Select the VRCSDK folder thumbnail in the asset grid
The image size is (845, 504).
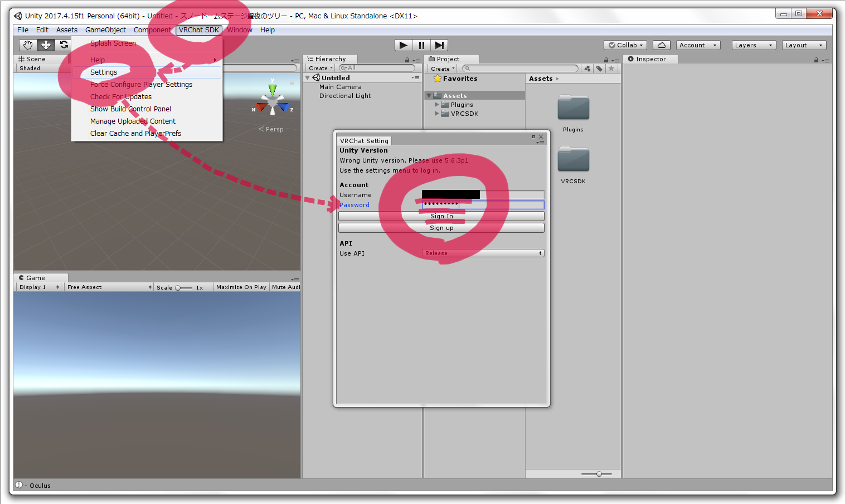pyautogui.click(x=573, y=159)
